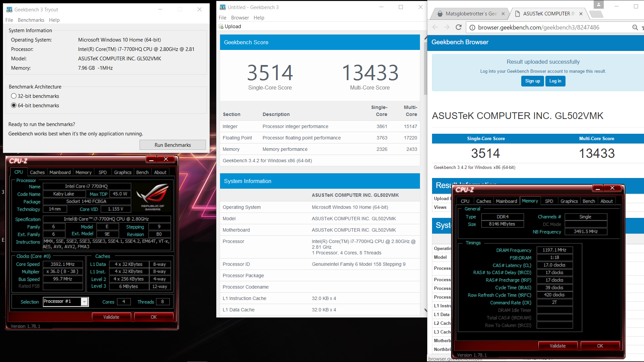The width and height of the screenshot is (644, 362).
Task: Close the right CPU-Z window
Action: click(x=612, y=188)
